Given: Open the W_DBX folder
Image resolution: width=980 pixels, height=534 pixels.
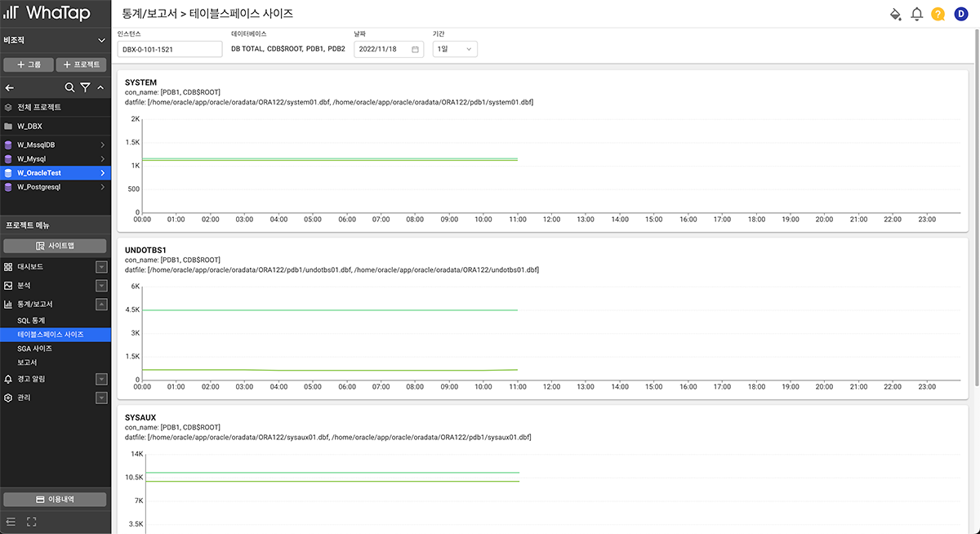Looking at the screenshot, I should tap(55, 127).
